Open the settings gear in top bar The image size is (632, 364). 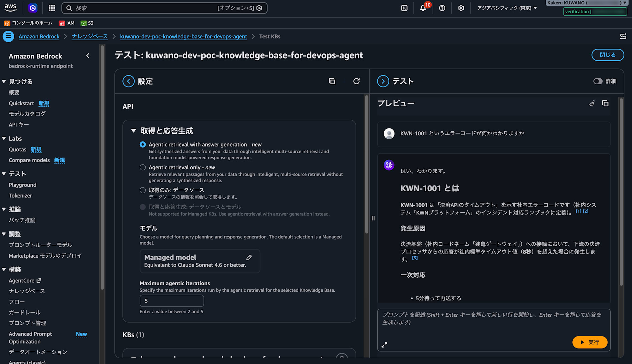coord(461,8)
